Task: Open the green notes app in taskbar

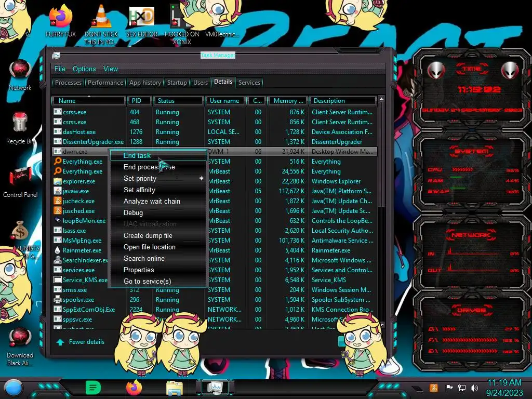Action: pyautogui.click(x=94, y=388)
